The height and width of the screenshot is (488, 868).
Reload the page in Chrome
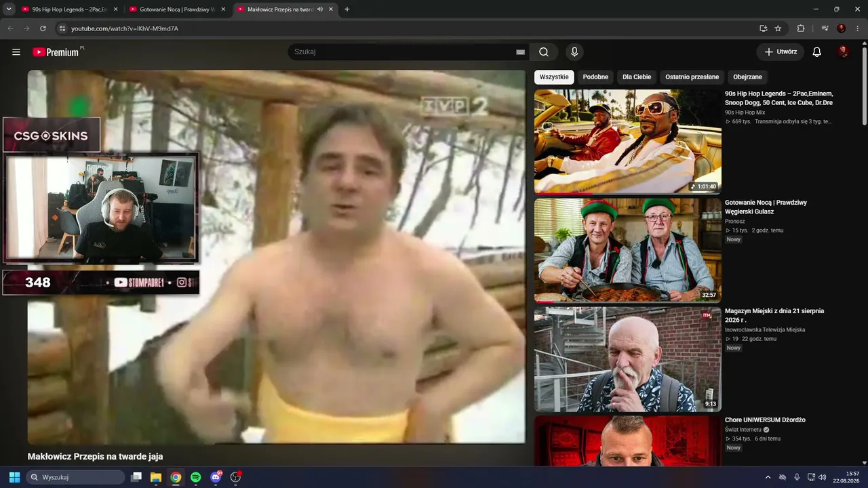tap(43, 28)
